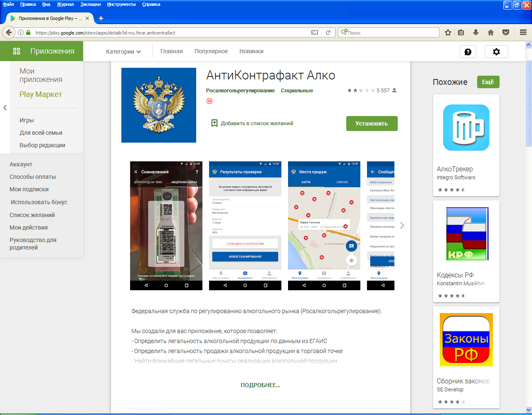The height and width of the screenshot is (415, 532).
Task: Collapse the left sidebar with the chevron
Action: pyautogui.click(x=5, y=108)
